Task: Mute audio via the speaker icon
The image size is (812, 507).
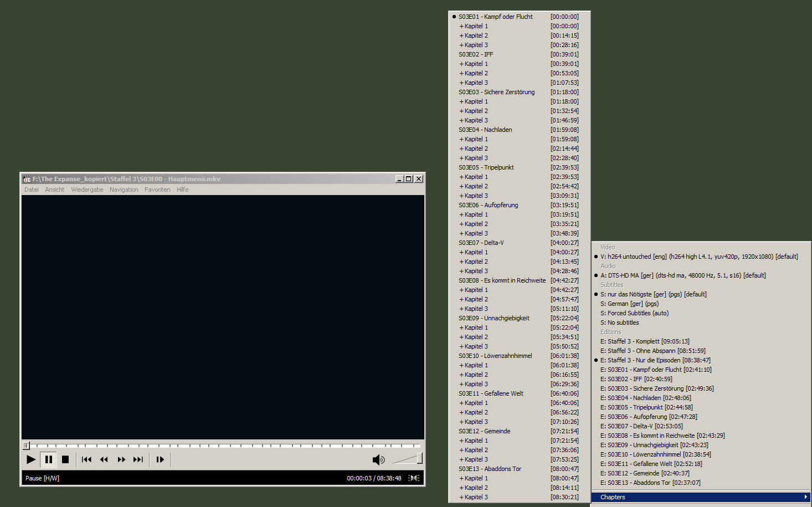Action: click(x=378, y=459)
